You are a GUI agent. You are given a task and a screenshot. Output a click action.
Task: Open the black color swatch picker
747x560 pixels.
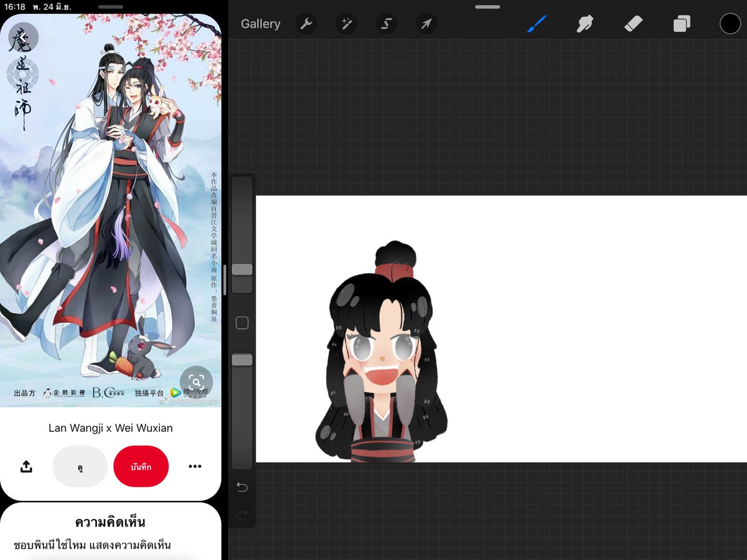pos(730,24)
